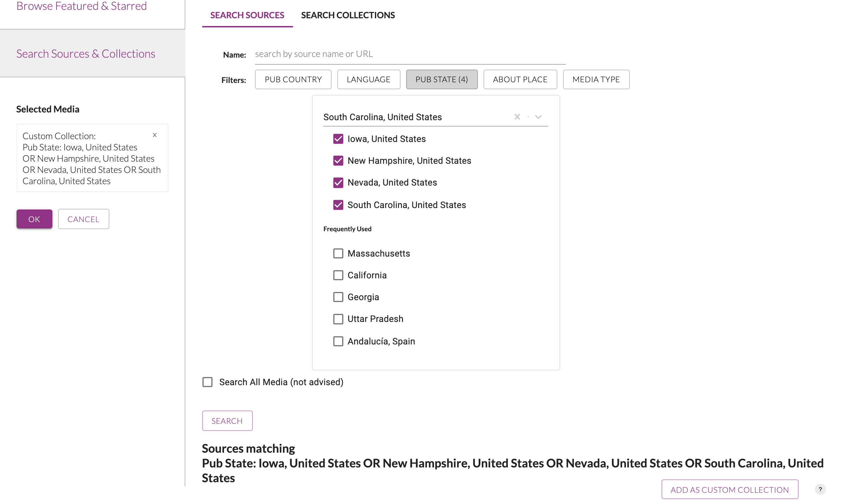Switch to Search Collections tab
844x504 pixels.
[x=348, y=15]
